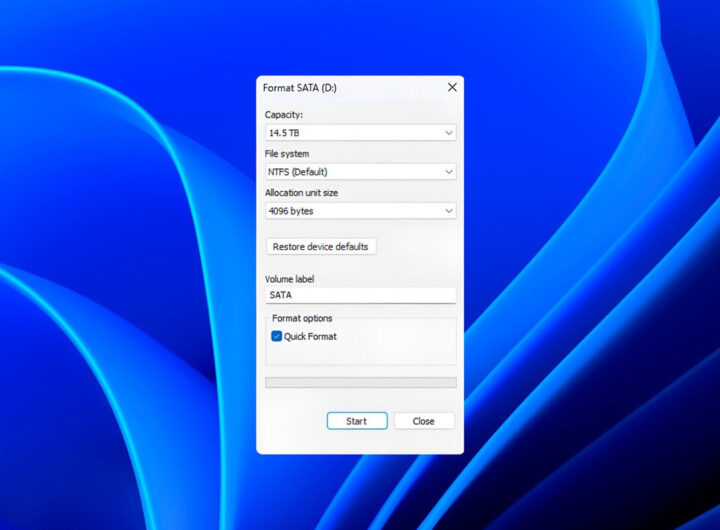Click the empty format progress bar

360,382
